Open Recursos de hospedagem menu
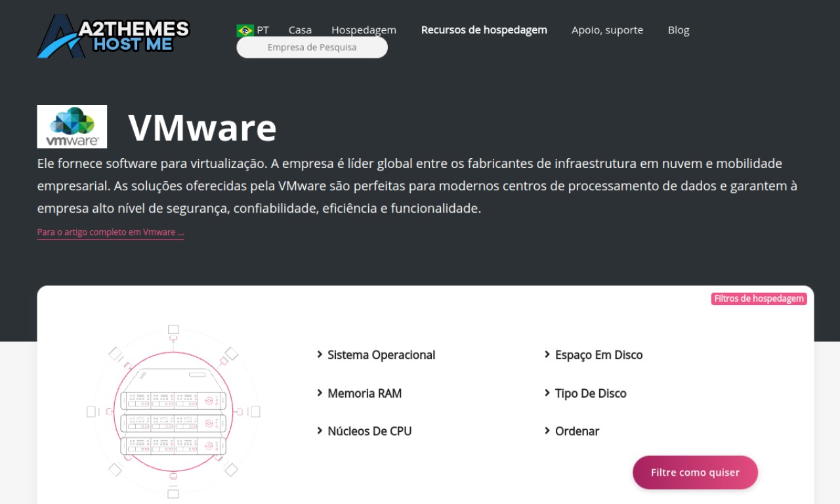The image size is (840, 504). click(484, 30)
